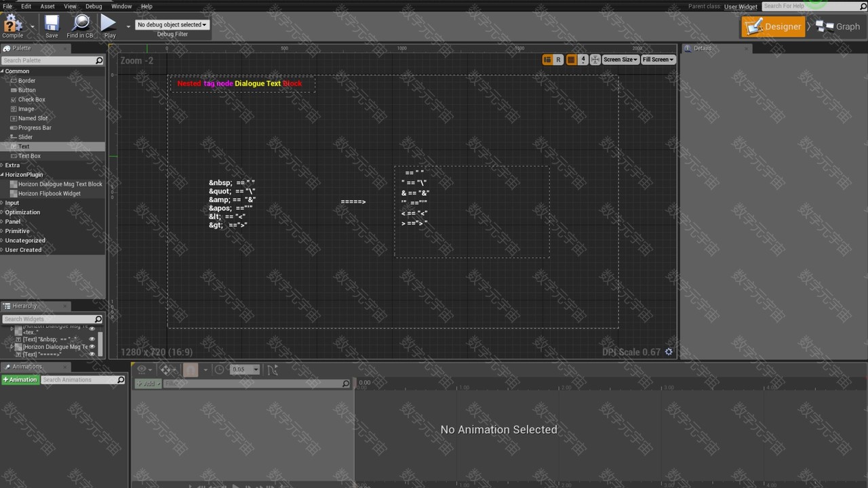This screenshot has width=868, height=488.
Task: Collapse the Common palette category
Action: (2, 71)
